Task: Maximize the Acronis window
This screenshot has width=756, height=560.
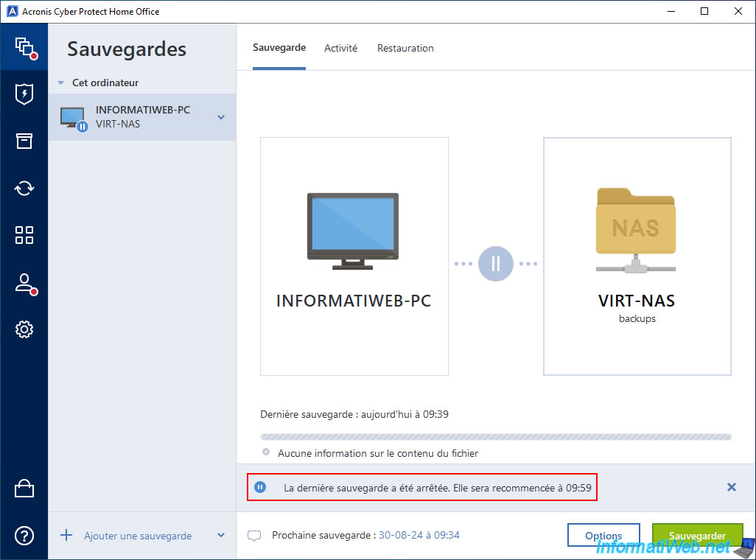Action: 704,11
